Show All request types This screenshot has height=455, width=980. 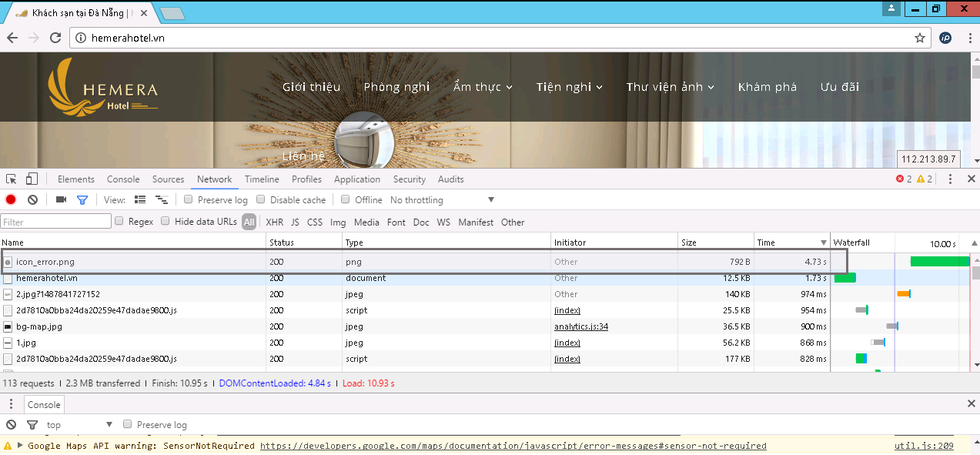(249, 222)
